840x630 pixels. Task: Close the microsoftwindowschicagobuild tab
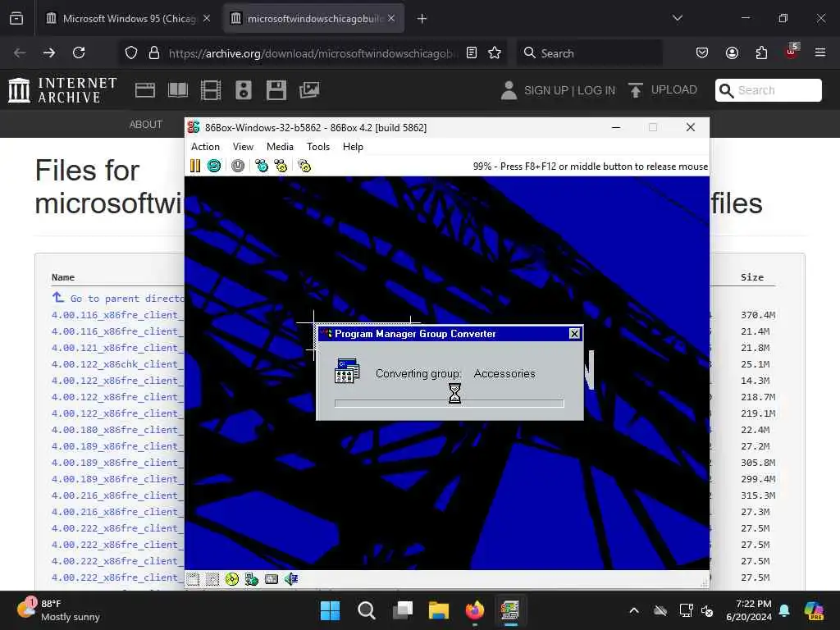tap(391, 18)
